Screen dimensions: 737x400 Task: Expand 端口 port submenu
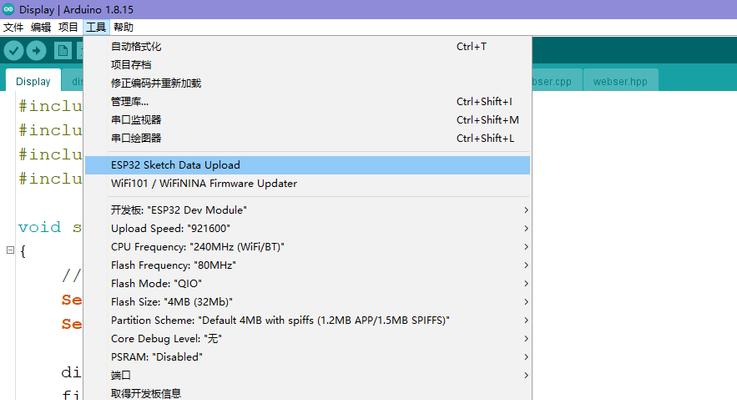coord(307,375)
